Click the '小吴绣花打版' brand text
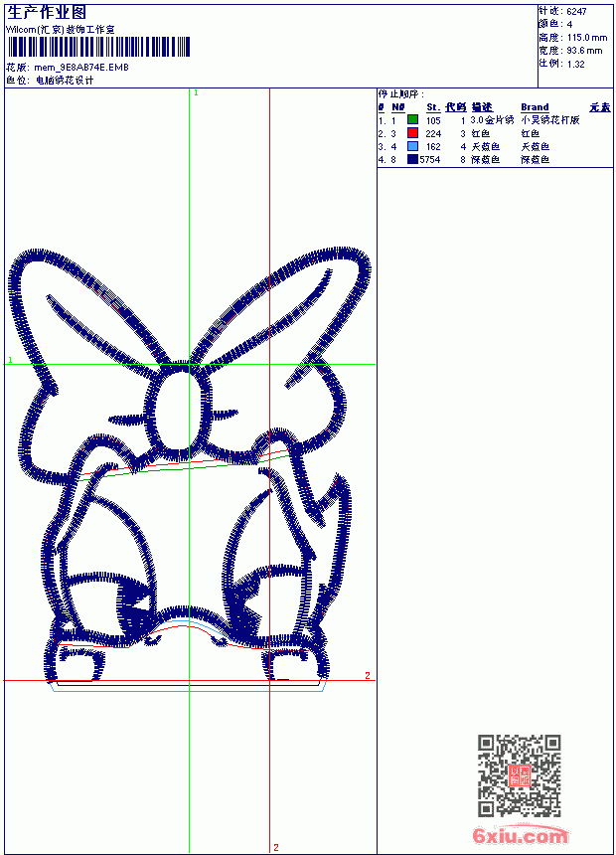616x855 pixels. [550, 120]
